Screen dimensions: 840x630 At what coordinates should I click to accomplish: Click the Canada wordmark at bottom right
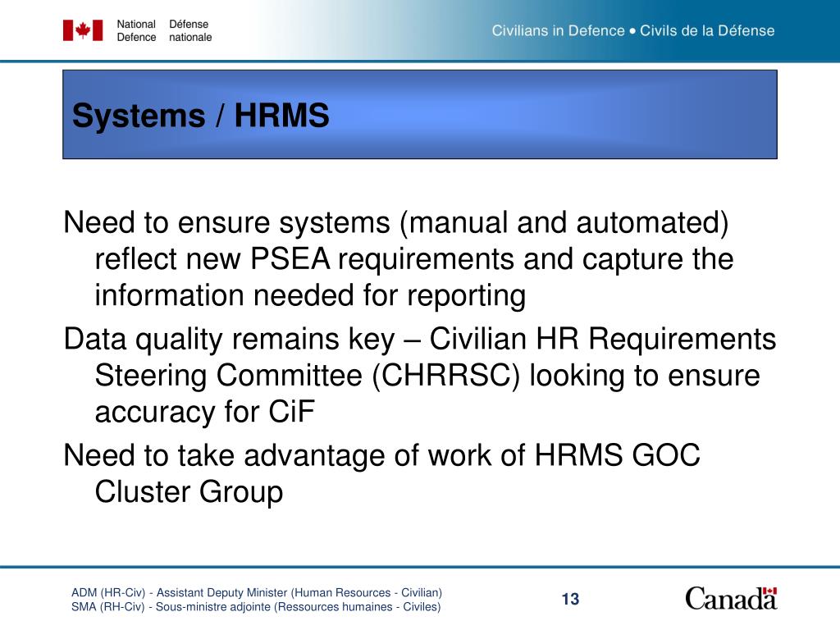(x=731, y=598)
